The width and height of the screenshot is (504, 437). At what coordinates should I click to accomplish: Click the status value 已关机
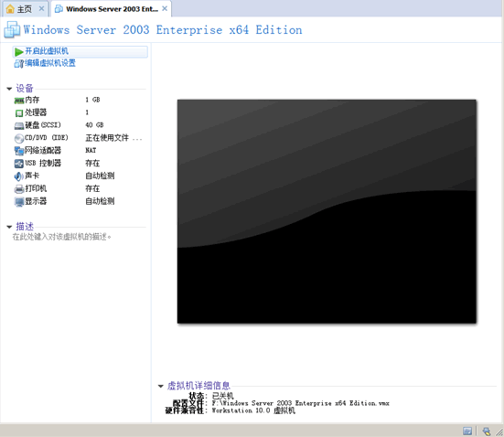[223, 396]
